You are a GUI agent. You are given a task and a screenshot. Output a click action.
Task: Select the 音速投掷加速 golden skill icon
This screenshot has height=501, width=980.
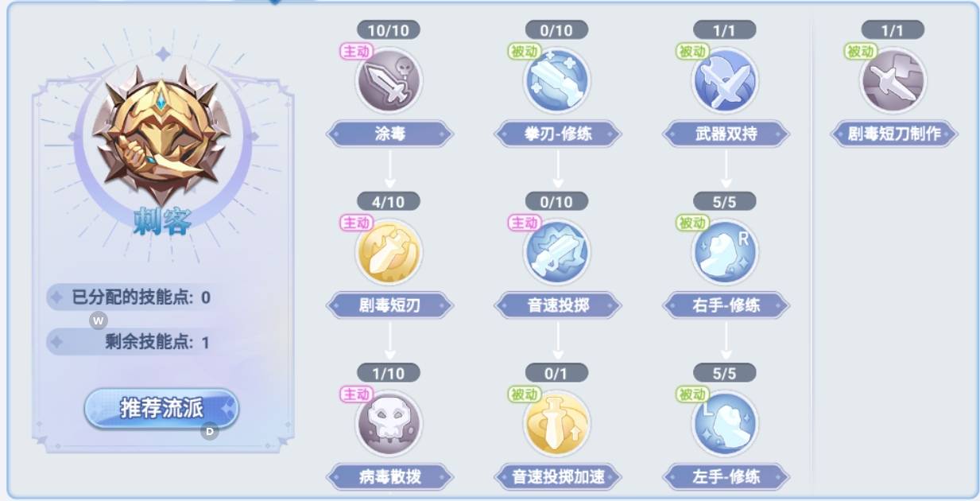point(557,424)
